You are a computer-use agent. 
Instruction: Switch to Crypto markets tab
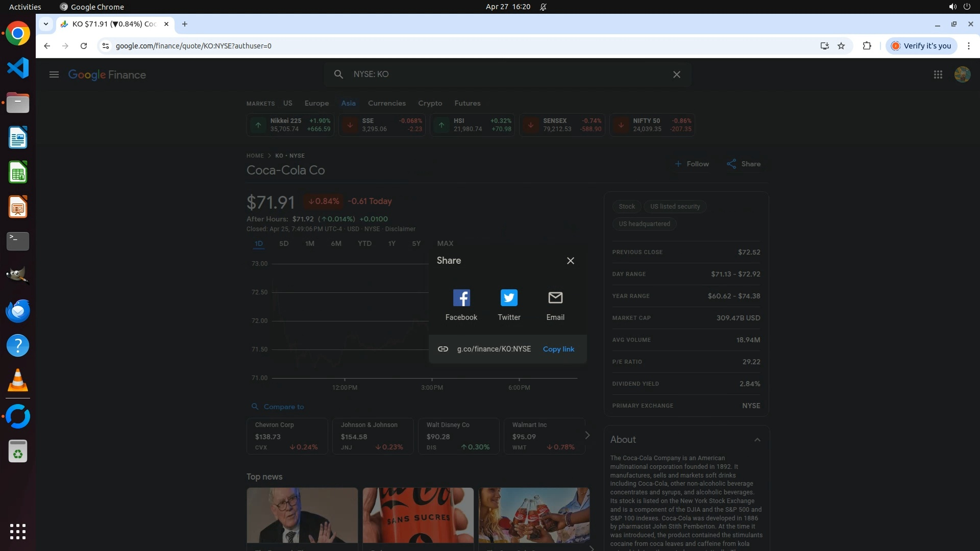(430, 103)
